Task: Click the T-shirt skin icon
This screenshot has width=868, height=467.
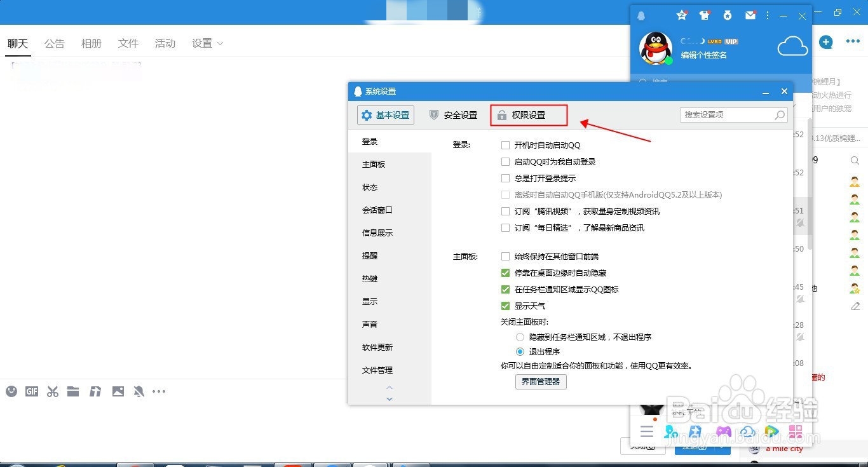Action: tap(704, 15)
